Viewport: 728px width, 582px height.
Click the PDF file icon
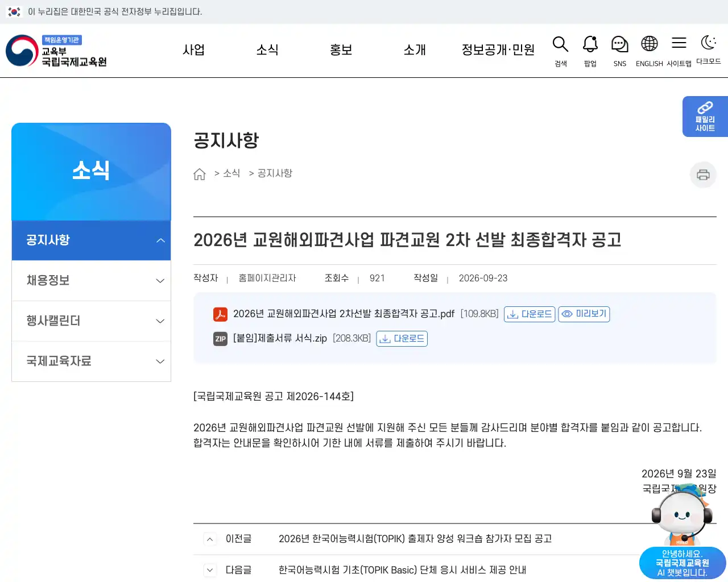[x=220, y=314]
